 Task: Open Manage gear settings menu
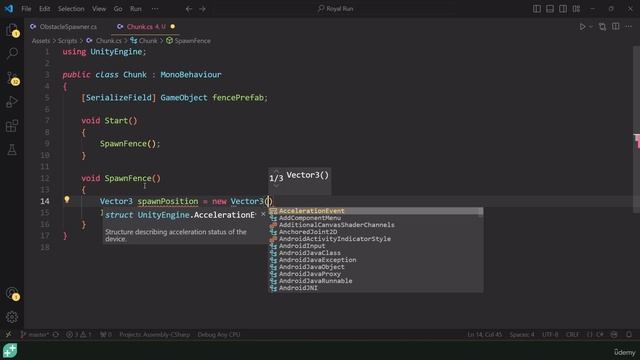(12, 317)
